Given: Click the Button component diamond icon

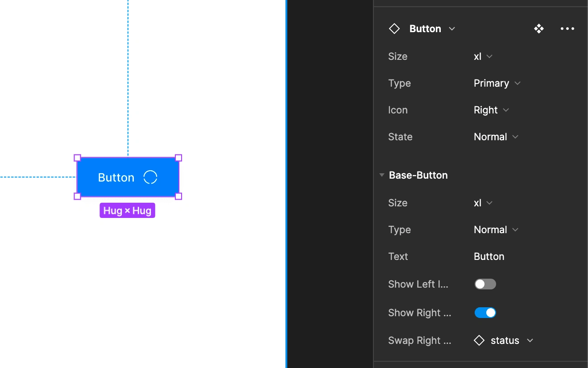Looking at the screenshot, I should point(394,29).
